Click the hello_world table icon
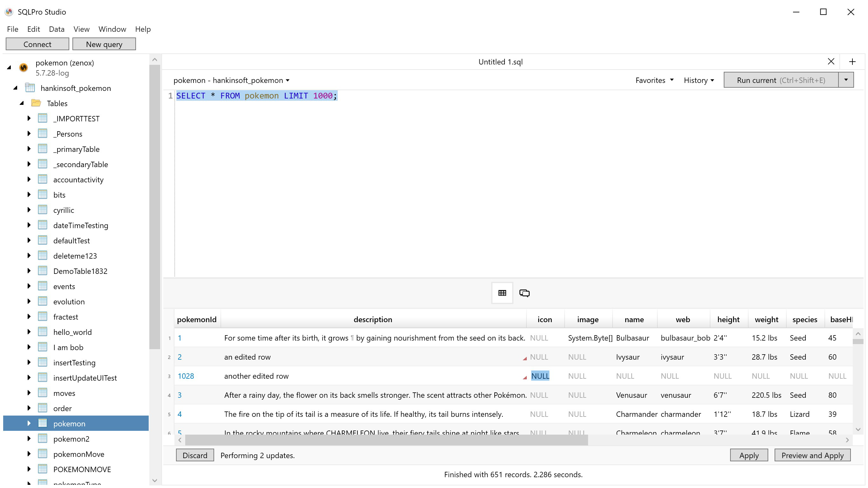This screenshot has height=488, width=868. coord(43,332)
